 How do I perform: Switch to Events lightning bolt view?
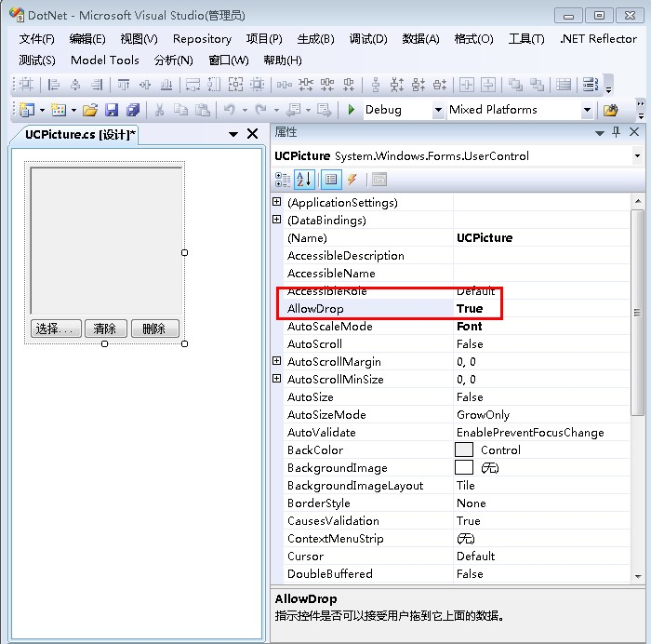pos(352,180)
